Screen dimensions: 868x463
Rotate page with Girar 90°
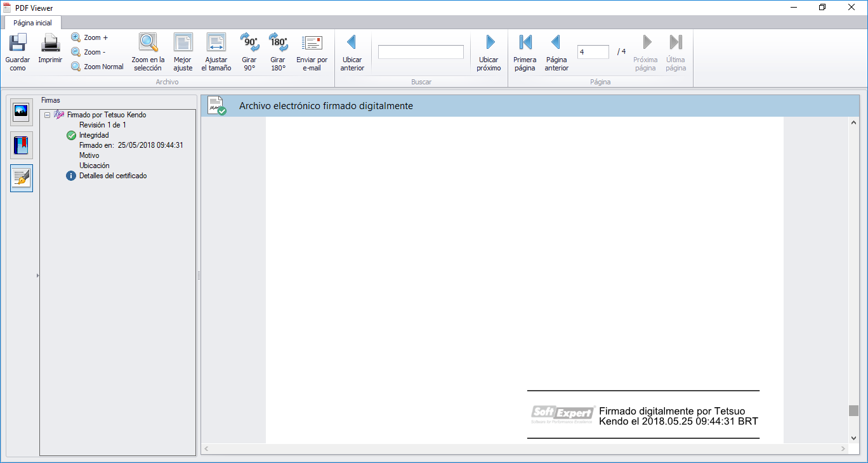tap(249, 52)
